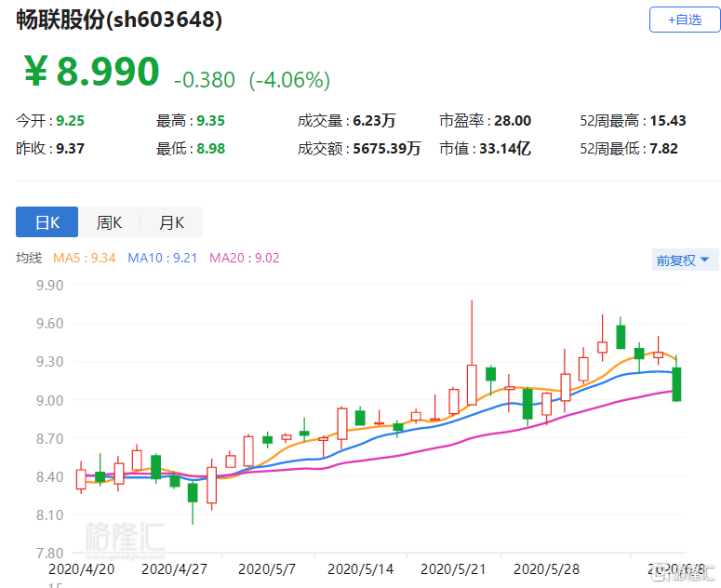This screenshot has height=588, width=721.
Task: Select the last green candlestick on the chart
Action: (x=676, y=384)
